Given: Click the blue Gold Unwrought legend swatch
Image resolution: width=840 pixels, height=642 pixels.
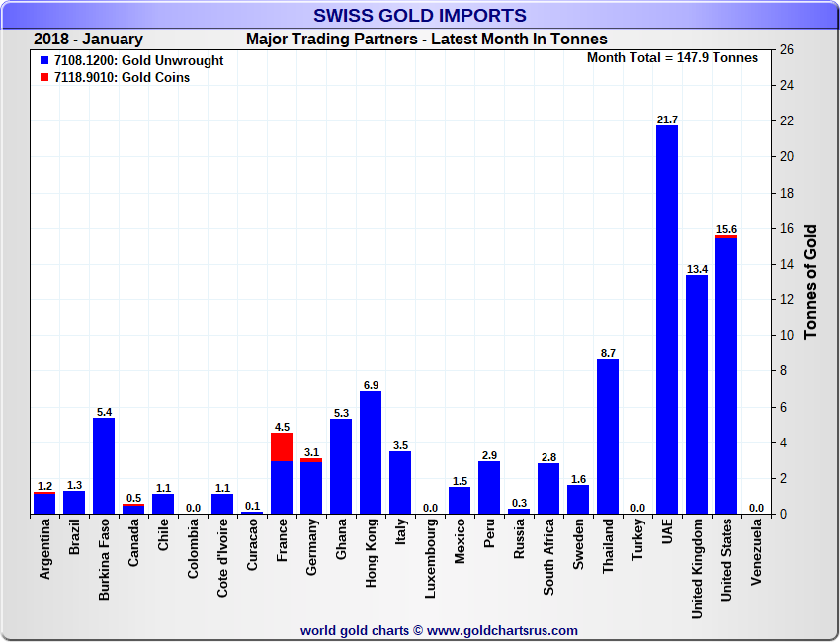Looking at the screenshot, I should 44,61.
